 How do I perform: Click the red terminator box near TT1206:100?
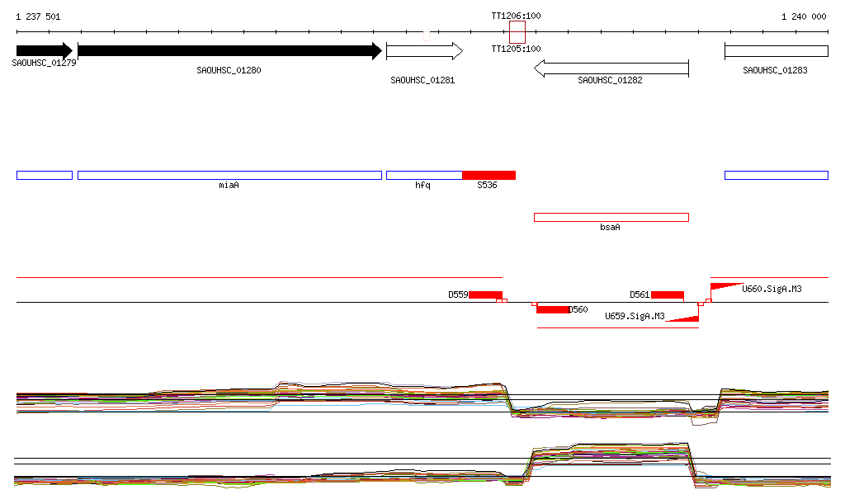click(x=517, y=32)
